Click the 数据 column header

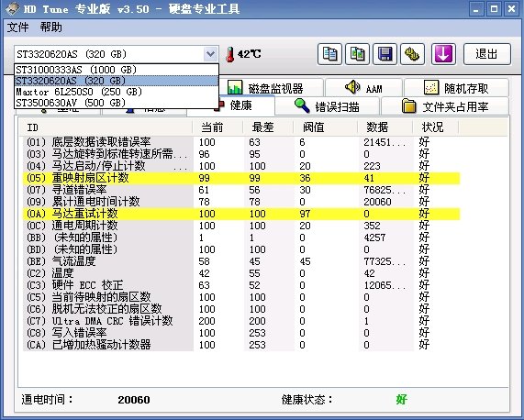click(x=385, y=127)
